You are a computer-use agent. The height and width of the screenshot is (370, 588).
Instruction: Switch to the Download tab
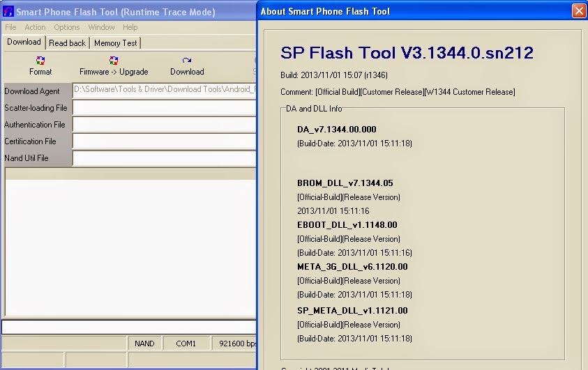24,42
